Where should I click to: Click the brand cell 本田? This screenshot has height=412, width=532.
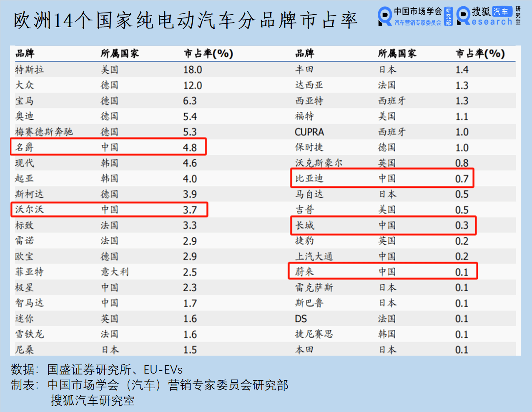(x=305, y=349)
